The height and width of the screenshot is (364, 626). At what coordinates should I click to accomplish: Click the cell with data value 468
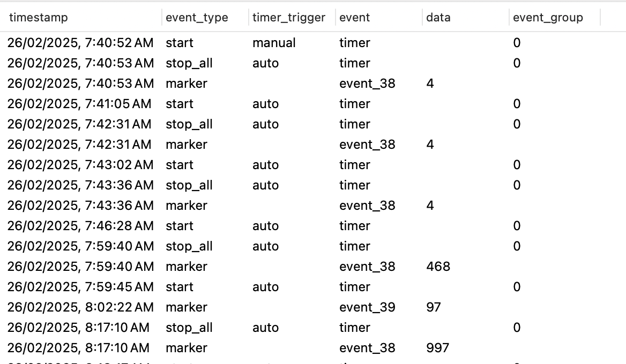(438, 267)
